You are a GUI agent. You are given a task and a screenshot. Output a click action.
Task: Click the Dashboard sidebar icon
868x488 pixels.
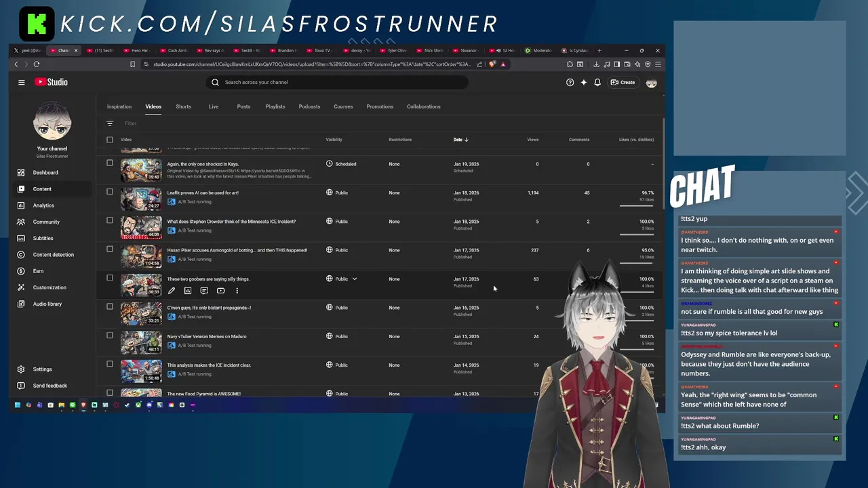tap(21, 173)
